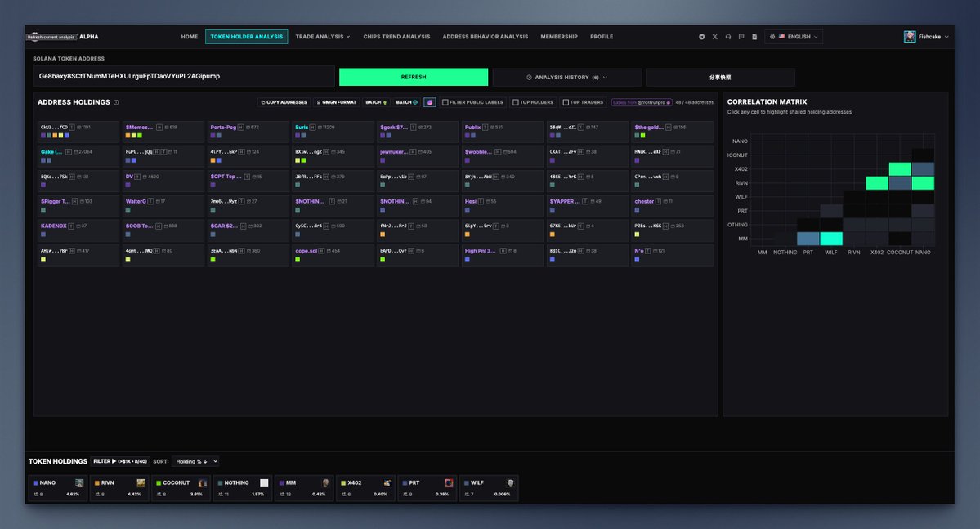Image resolution: width=980 pixels, height=529 pixels.
Task: Open the feedback chat icon in top bar
Action: (741, 36)
